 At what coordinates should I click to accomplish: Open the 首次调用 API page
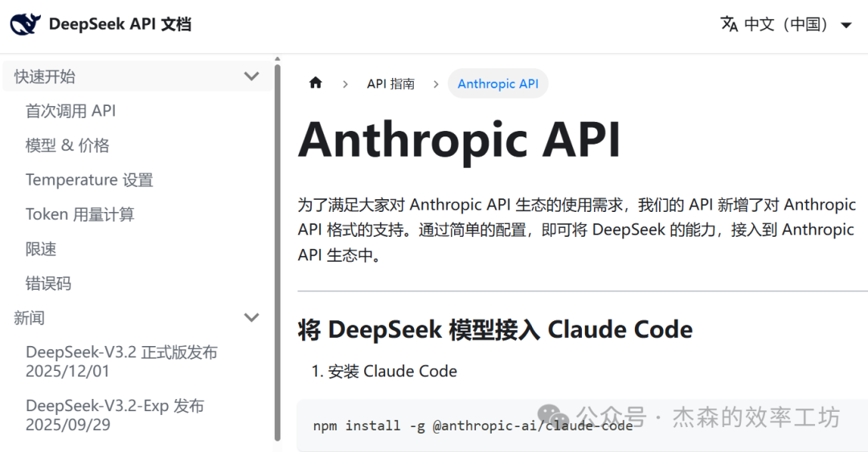[x=71, y=111]
